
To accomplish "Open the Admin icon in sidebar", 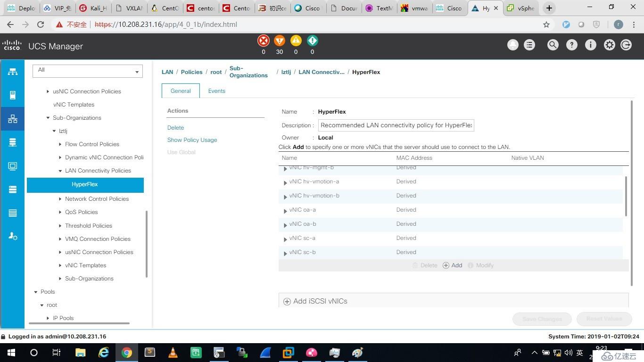I will tap(13, 236).
